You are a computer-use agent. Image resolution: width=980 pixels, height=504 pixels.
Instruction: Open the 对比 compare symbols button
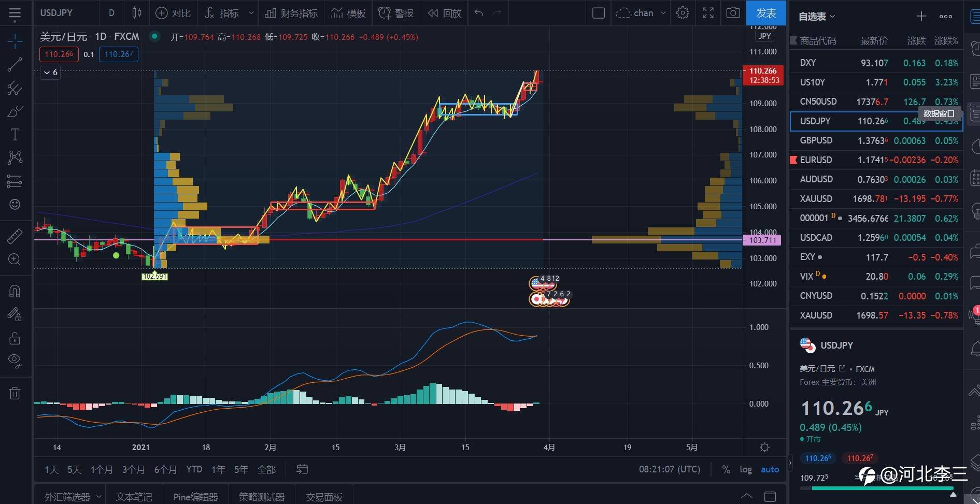point(173,13)
